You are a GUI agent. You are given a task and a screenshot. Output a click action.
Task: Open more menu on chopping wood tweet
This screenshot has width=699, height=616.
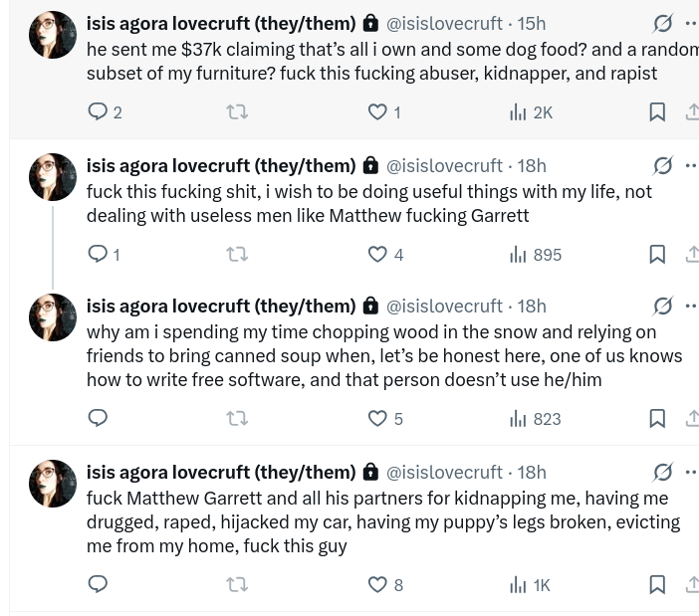tap(691, 307)
